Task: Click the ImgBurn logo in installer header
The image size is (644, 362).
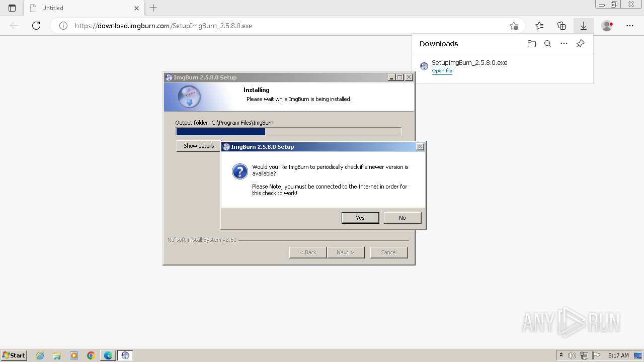Action: click(189, 97)
